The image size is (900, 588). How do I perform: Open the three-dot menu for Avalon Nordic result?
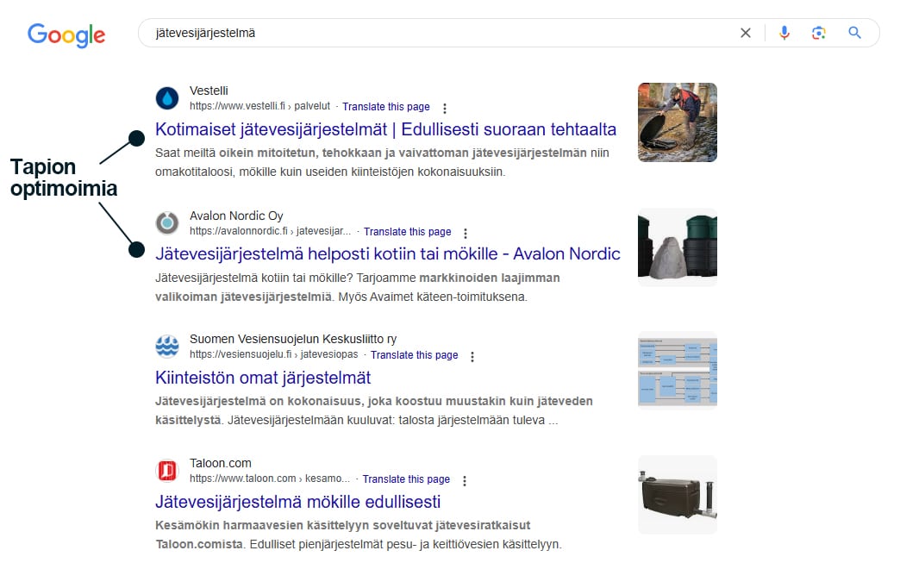point(466,233)
